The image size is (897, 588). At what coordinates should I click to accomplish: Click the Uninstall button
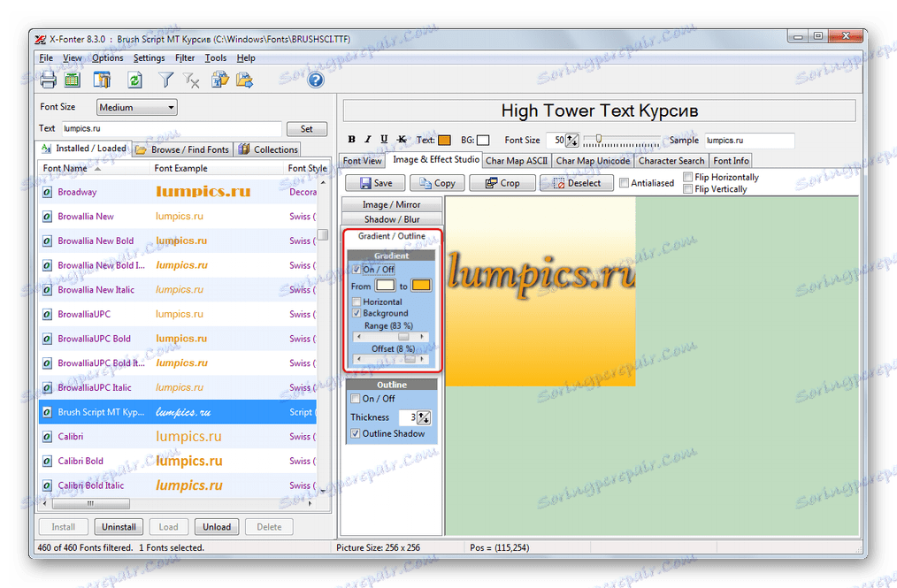pyautogui.click(x=119, y=527)
